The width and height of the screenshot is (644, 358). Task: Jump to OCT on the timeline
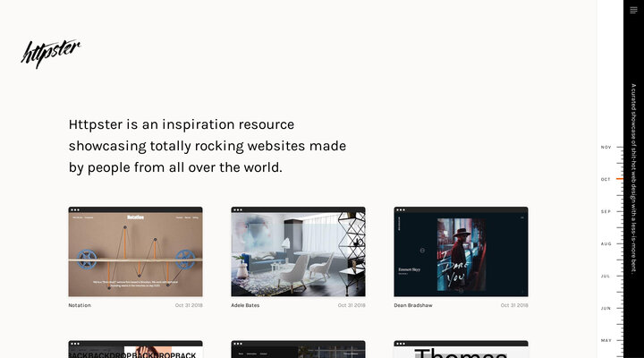tap(606, 179)
